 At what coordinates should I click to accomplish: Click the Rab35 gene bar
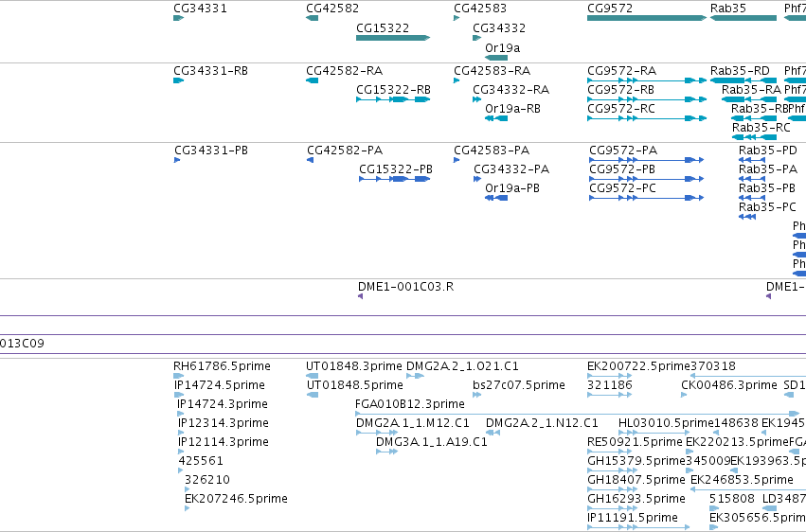743,18
